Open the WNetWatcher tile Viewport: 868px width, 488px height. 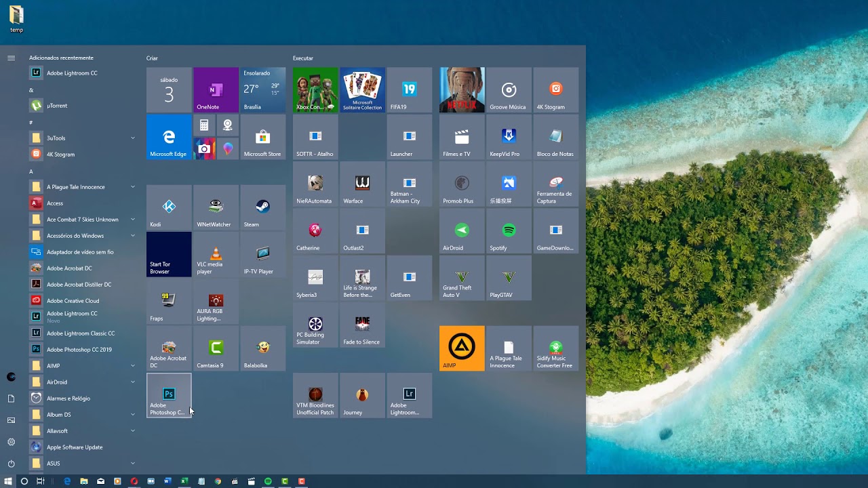[x=216, y=207]
